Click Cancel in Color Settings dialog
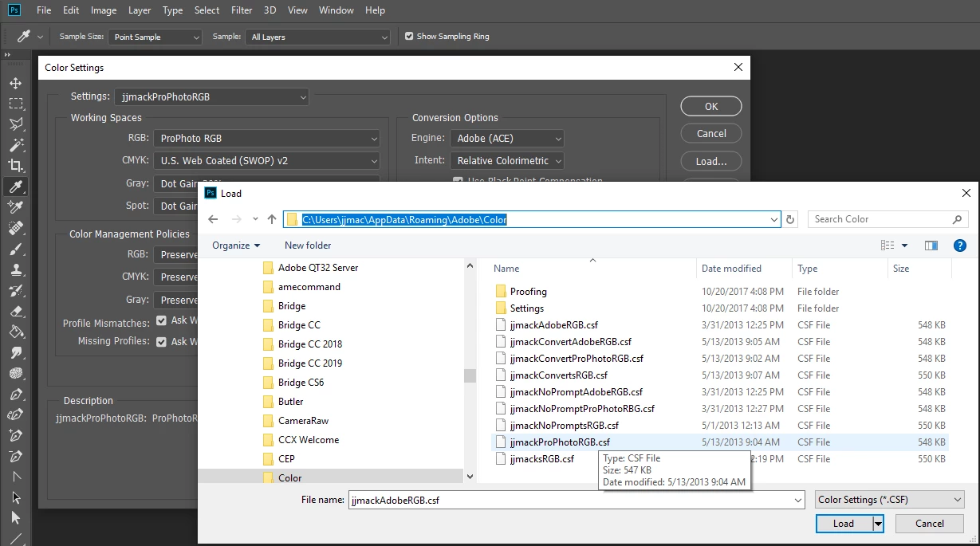The height and width of the screenshot is (546, 980). click(x=711, y=133)
